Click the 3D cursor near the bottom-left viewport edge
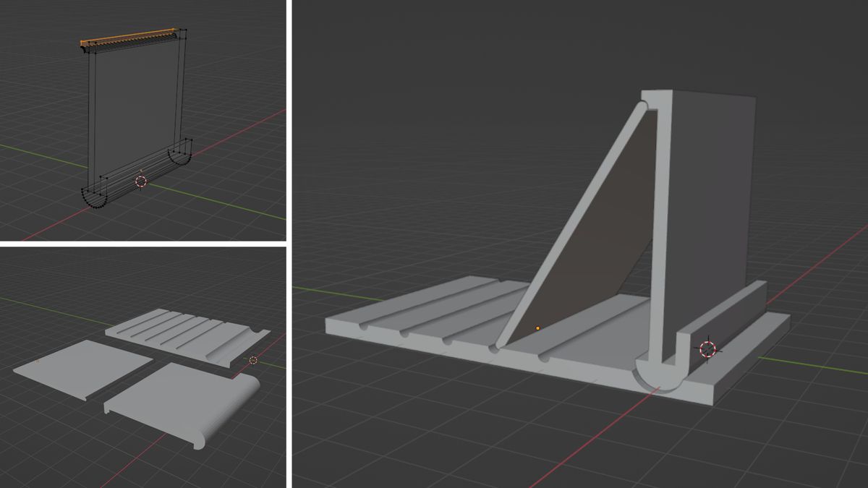The width and height of the screenshot is (868, 488). pos(255,359)
